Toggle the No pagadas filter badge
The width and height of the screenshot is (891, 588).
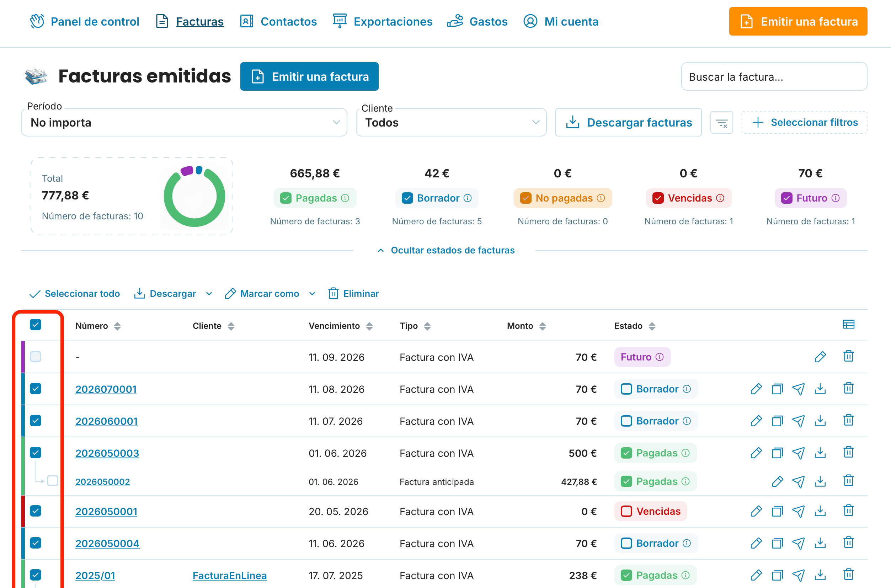point(562,198)
